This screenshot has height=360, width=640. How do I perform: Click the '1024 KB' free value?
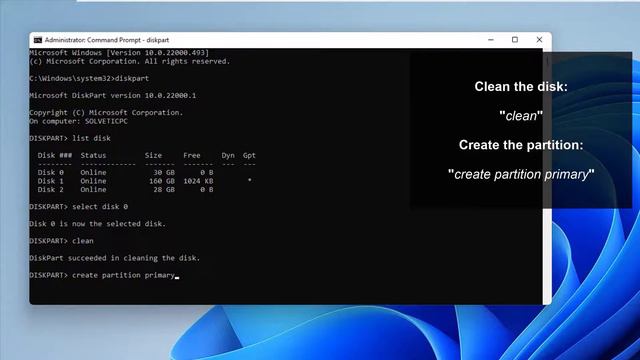[x=198, y=181]
